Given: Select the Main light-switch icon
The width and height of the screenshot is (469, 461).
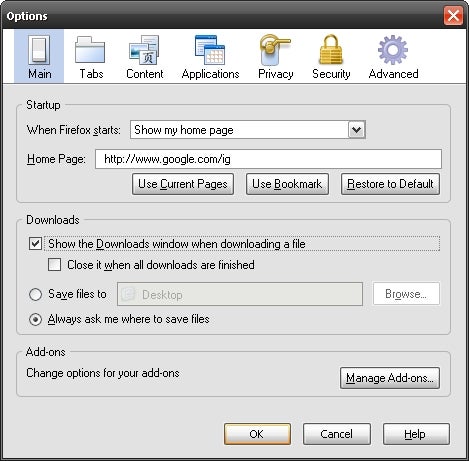Looking at the screenshot, I should pyautogui.click(x=39, y=50).
